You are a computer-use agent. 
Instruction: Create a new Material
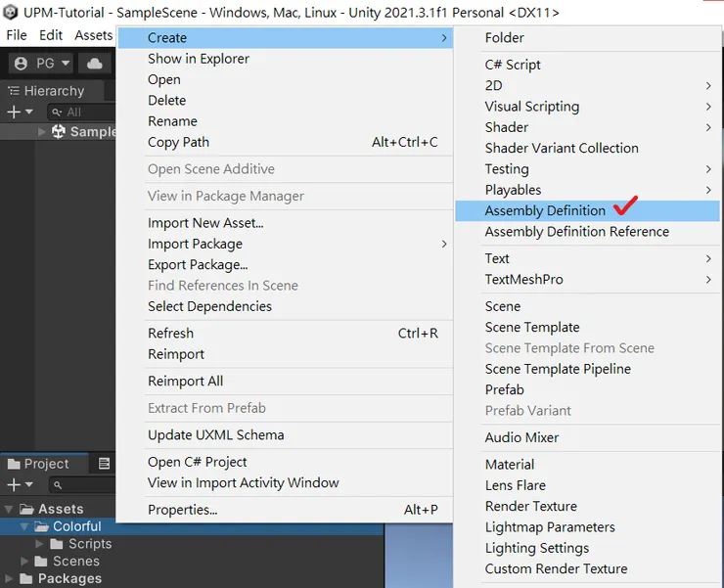pos(587,464)
